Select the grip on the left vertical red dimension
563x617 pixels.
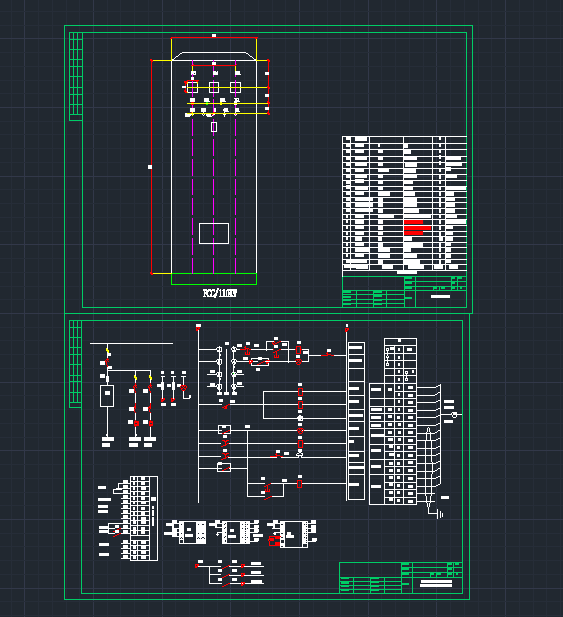coord(150,167)
